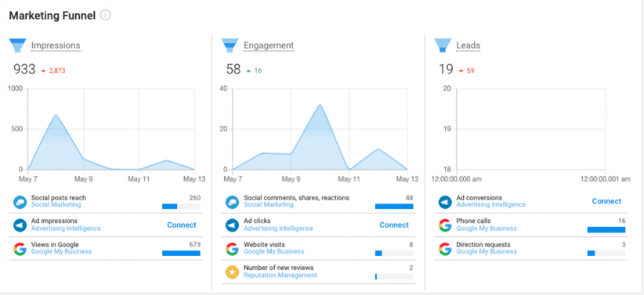This screenshot has height=295, width=644.
Task: Click the Views in Google progress bar
Action: (181, 254)
